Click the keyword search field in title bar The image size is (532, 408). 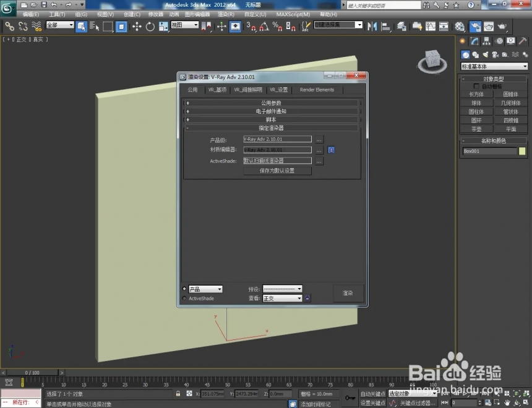[x=383, y=5]
